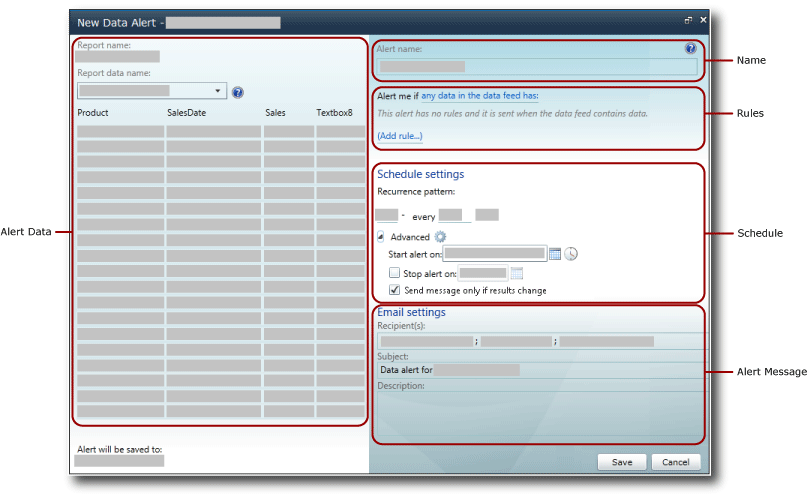Click the Add rule link
Screen dimensions: 808x498
pyautogui.click(x=400, y=135)
